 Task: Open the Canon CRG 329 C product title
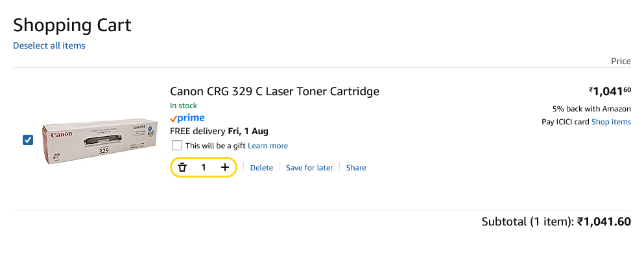click(274, 91)
